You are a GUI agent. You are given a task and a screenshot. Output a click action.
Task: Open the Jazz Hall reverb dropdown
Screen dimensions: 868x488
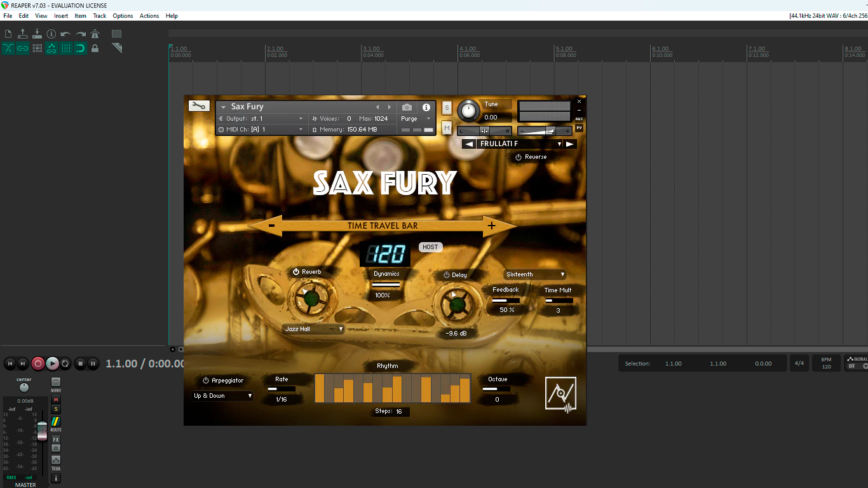pyautogui.click(x=314, y=329)
